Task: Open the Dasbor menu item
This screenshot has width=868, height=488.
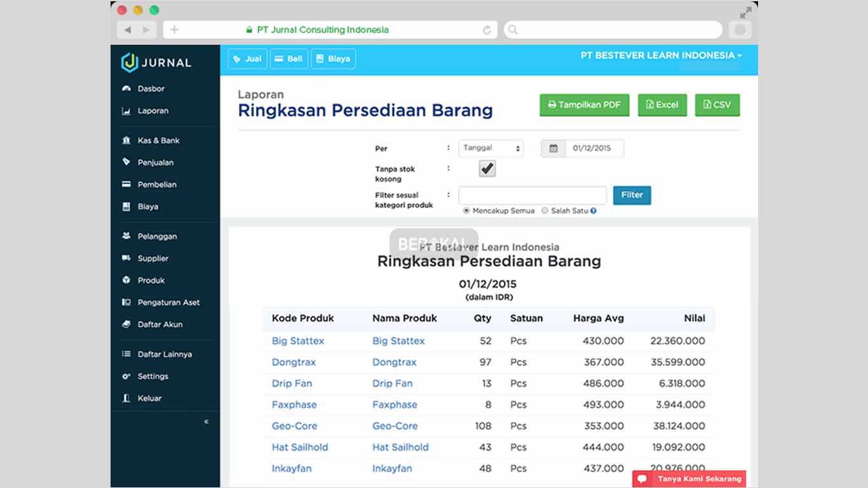Action: tap(151, 89)
